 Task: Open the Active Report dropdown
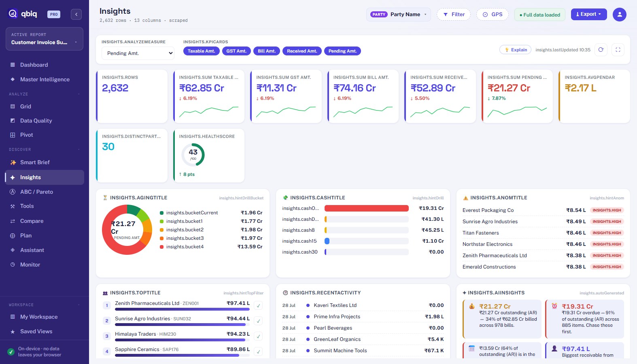[45, 39]
